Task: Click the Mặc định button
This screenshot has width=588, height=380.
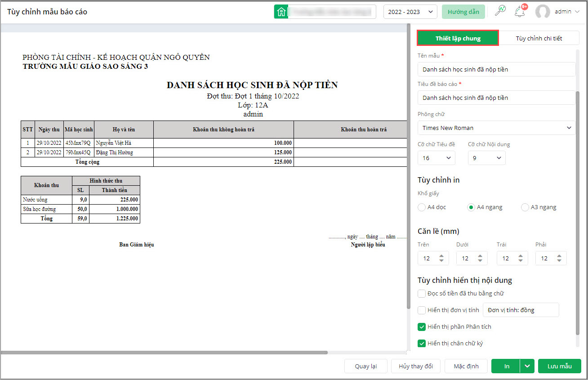Action: tap(466, 366)
